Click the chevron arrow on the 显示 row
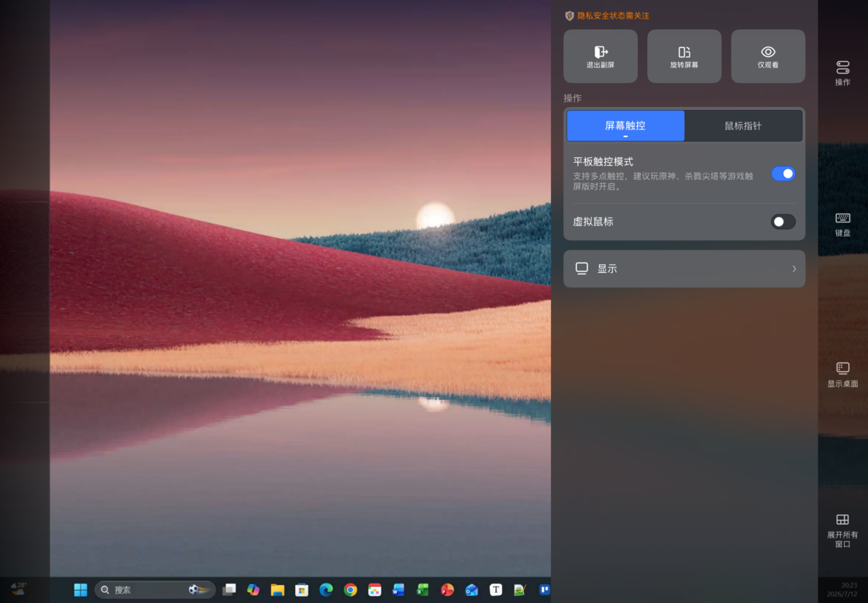This screenshot has height=603, width=868. tap(794, 268)
